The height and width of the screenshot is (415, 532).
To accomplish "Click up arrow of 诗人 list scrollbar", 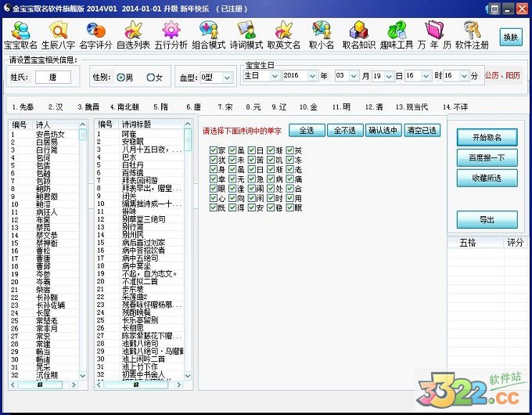I will pyautogui.click(x=83, y=125).
